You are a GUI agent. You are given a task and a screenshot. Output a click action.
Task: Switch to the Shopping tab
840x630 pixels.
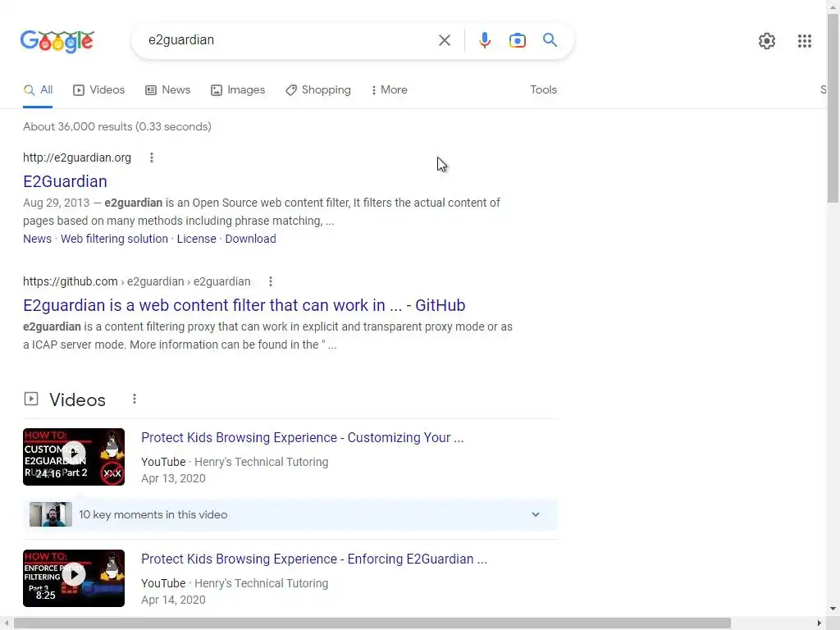[x=318, y=90]
